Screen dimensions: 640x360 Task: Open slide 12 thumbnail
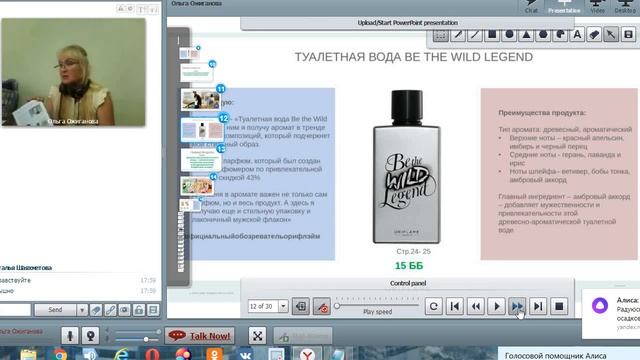202,130
